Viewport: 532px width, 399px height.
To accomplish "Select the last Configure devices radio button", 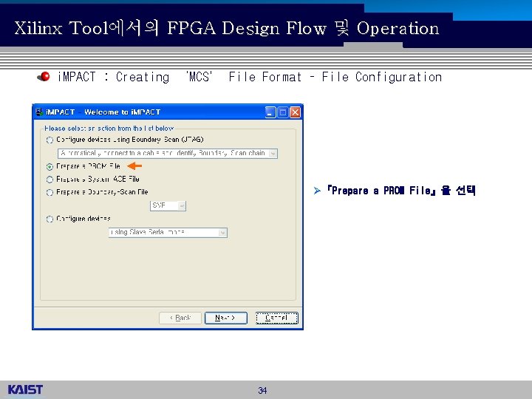I will point(50,219).
